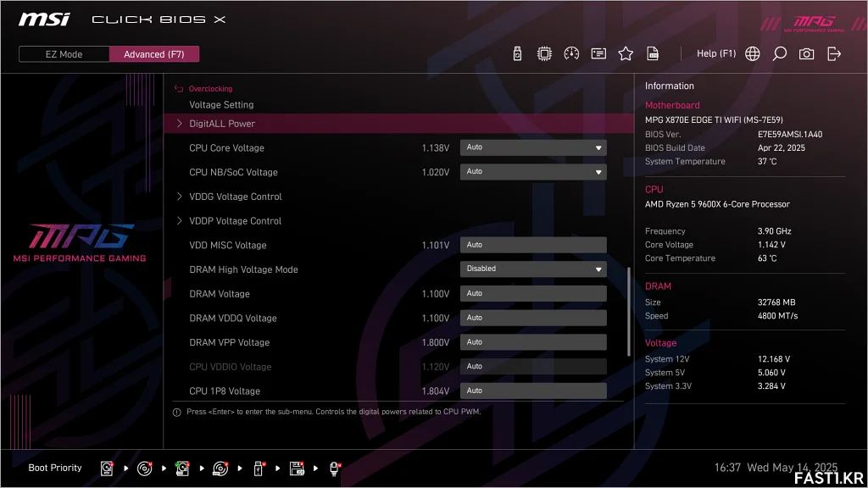Take a screenshot via the camera icon
Viewport: 868px width, 488px height.
tap(807, 53)
